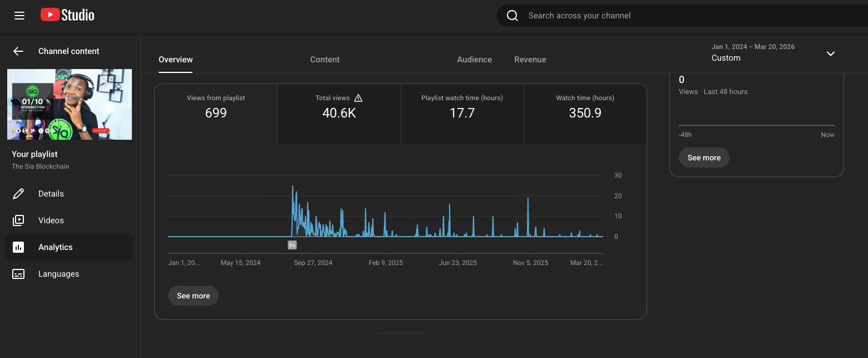This screenshot has height=358, width=868.
Task: Click See more in realtime card
Action: (x=704, y=158)
